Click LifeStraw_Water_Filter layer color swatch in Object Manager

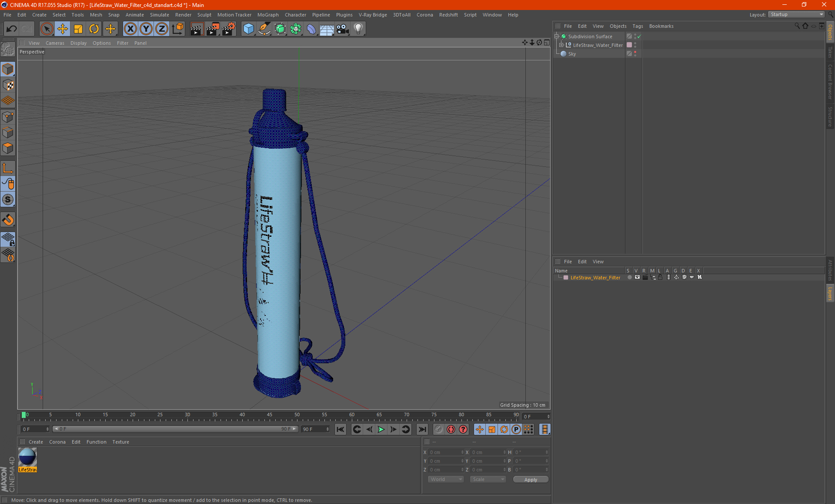pos(629,45)
